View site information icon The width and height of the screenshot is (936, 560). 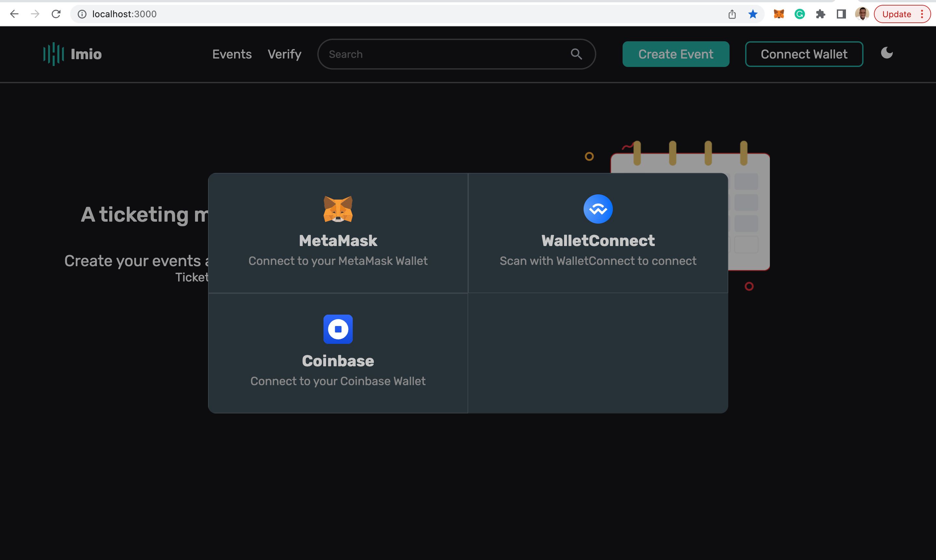pos(82,14)
